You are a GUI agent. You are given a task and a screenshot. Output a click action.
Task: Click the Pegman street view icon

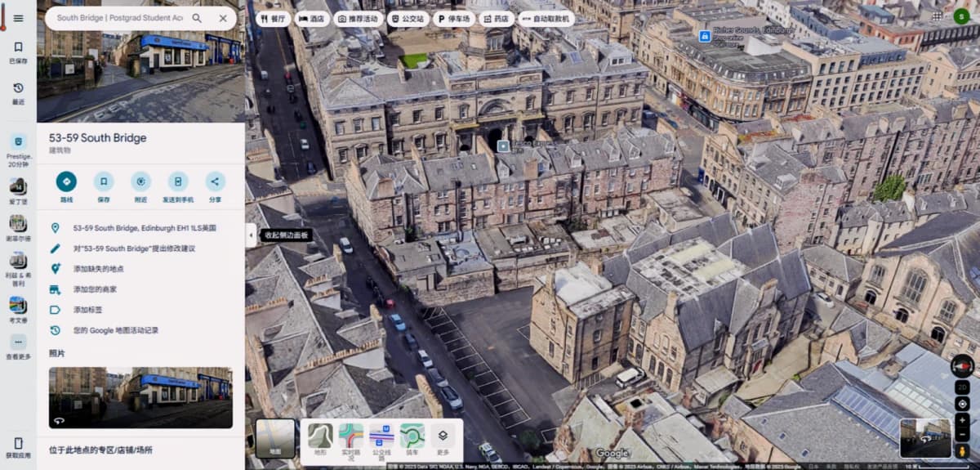pyautogui.click(x=963, y=450)
